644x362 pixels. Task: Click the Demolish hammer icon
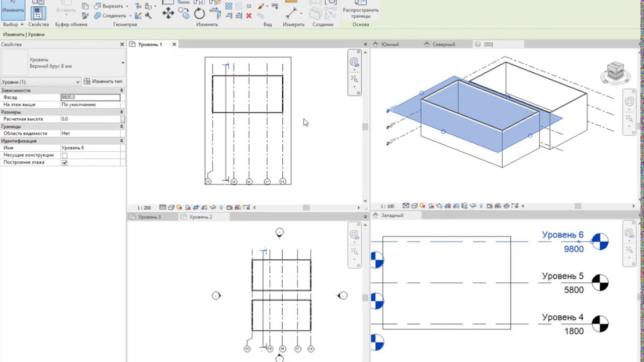148,16
